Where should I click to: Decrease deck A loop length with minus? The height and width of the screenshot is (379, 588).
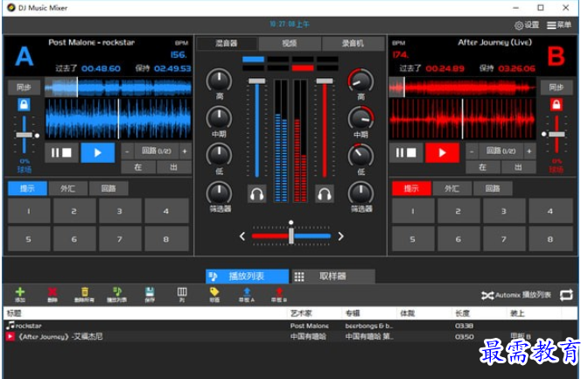127,151
